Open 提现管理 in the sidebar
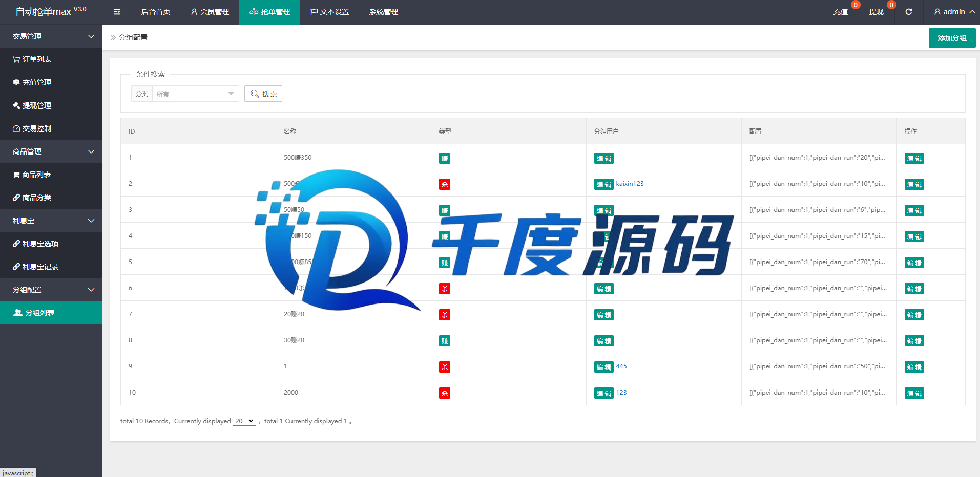The width and height of the screenshot is (980, 477). click(x=51, y=105)
